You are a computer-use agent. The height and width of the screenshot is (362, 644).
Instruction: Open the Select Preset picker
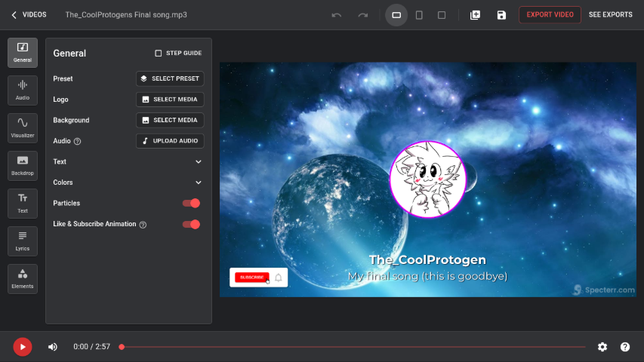coord(170,78)
